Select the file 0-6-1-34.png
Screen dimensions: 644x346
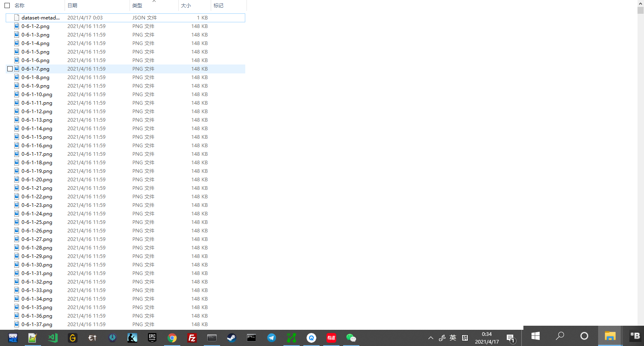(37, 299)
